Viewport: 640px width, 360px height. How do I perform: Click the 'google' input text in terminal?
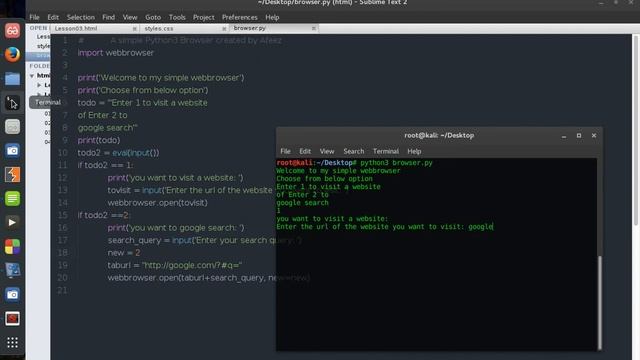[x=480, y=227]
